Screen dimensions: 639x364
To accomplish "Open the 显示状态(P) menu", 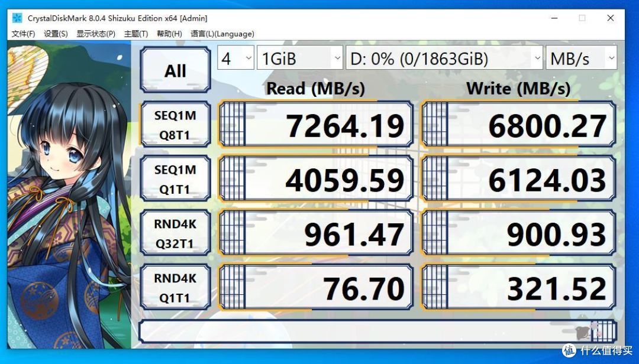I will 96,34.
